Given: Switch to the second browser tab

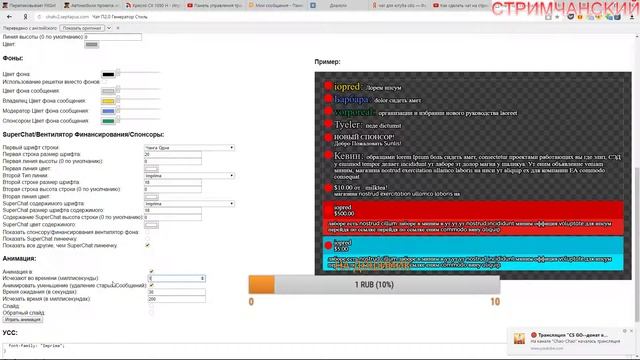Looking at the screenshot, I should pos(91,5).
